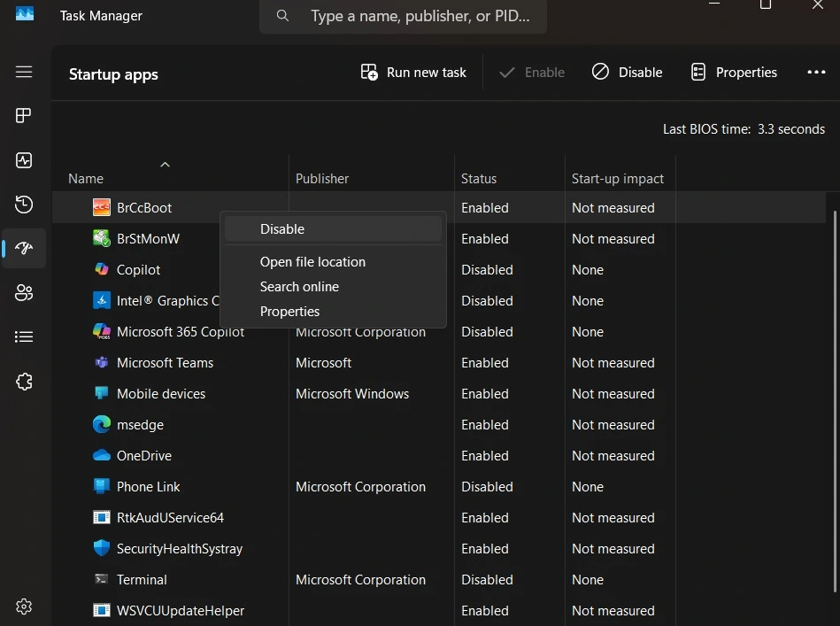The image size is (840, 626).
Task: Click Enabled status of msedge row
Action: (x=485, y=425)
